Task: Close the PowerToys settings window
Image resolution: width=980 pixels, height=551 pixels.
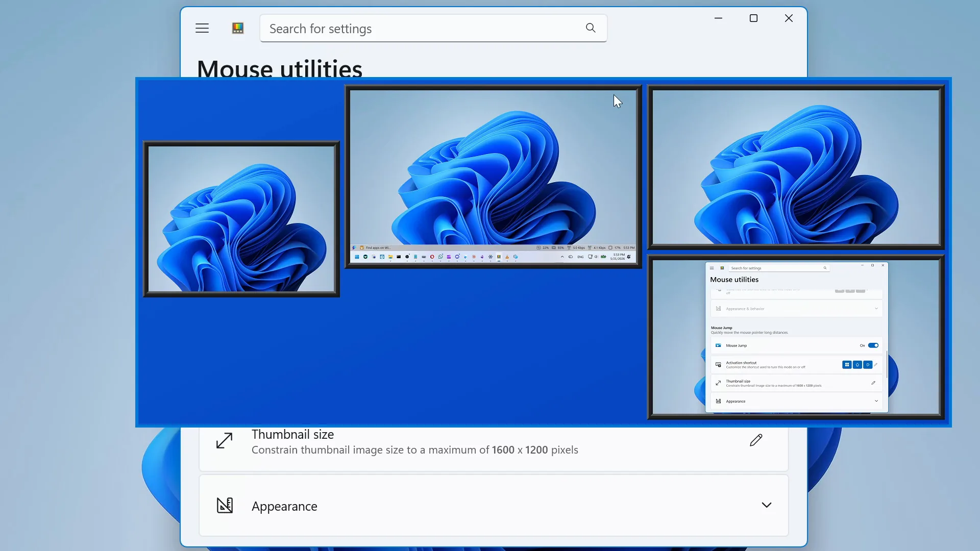Action: (x=789, y=18)
